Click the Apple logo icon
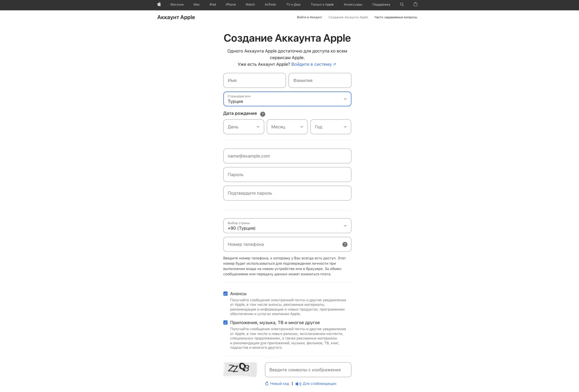The image size is (579, 392). [159, 5]
